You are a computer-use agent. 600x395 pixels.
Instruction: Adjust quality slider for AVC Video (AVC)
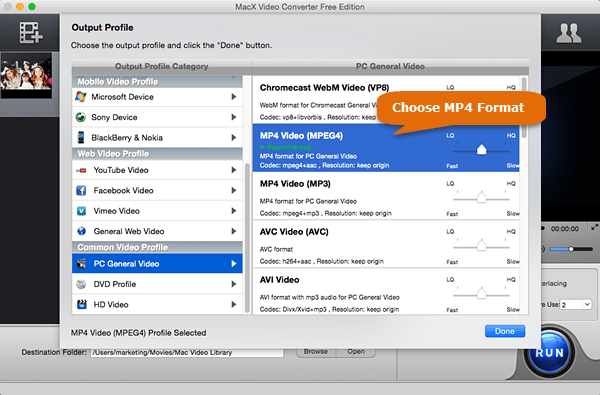[481, 246]
